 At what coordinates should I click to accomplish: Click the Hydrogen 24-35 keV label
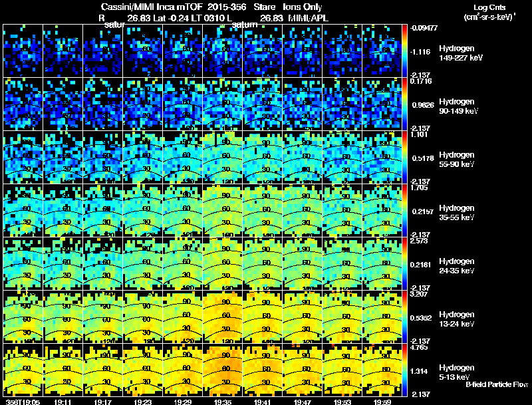click(457, 266)
